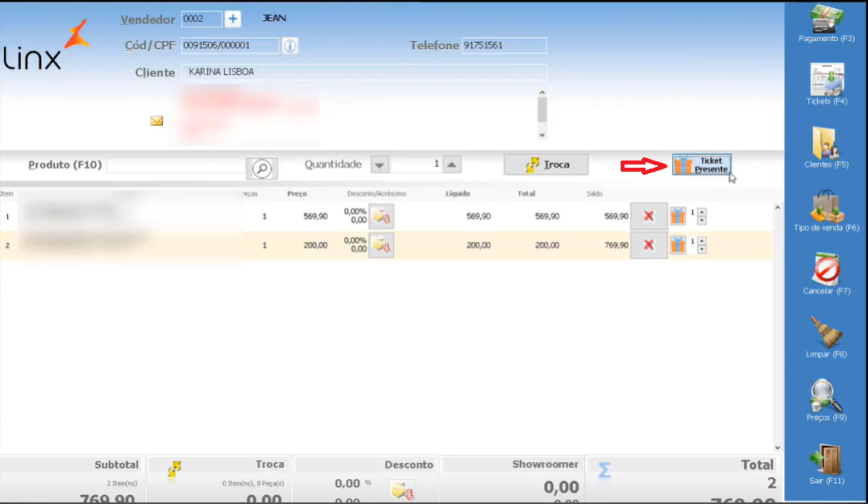The height and width of the screenshot is (504, 868).
Task: Click the discount coin icon on the first item
Action: (x=380, y=216)
